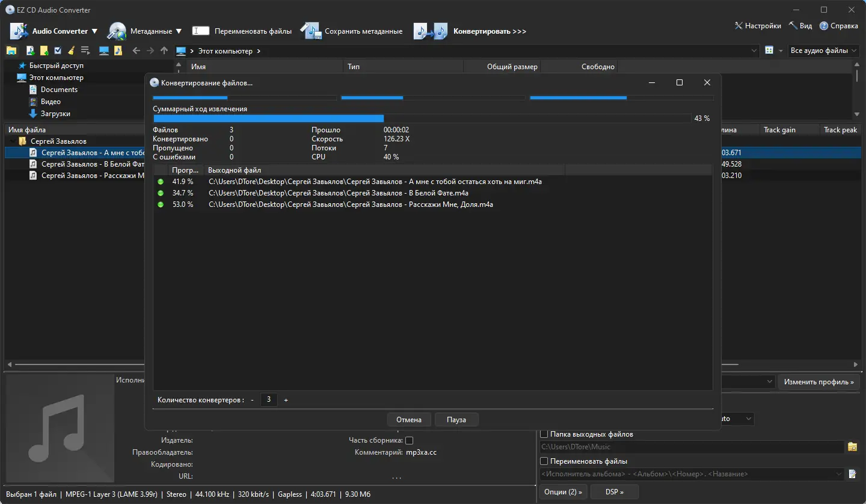Click the computer monitor toolbar icon

pos(104,51)
